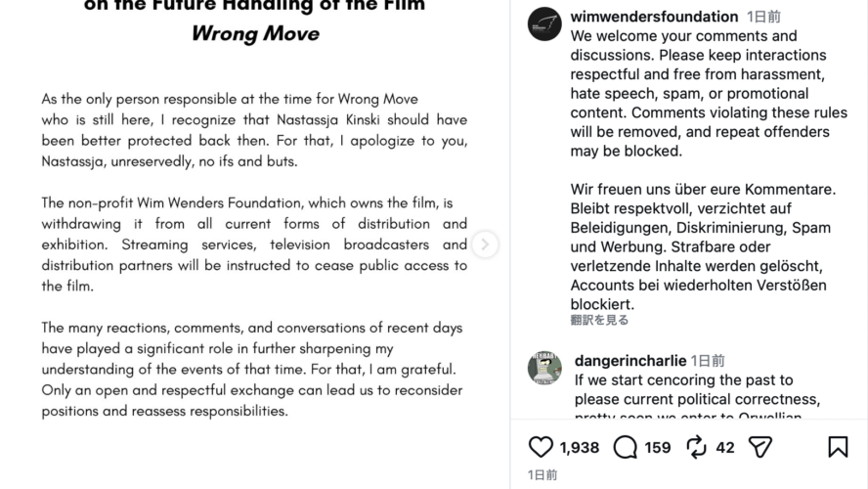This screenshot has width=868, height=489.
Task: Like the post with the heart icon
Action: pos(541,447)
